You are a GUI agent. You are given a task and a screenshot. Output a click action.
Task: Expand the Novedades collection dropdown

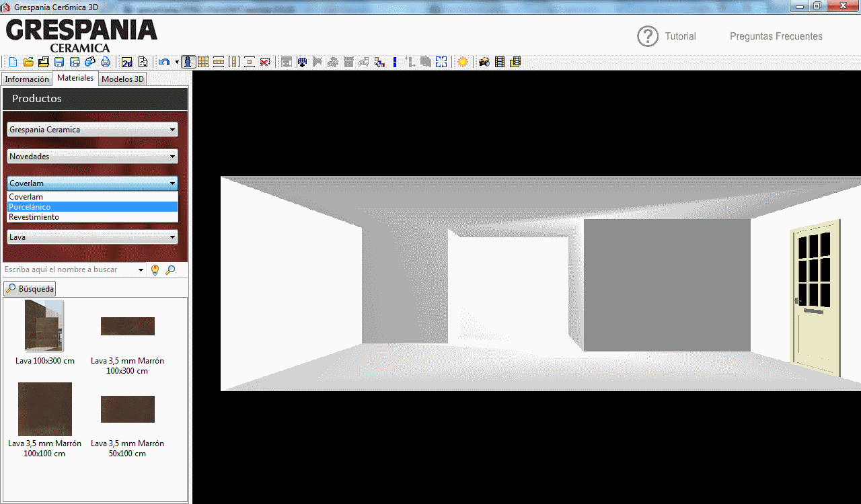pyautogui.click(x=92, y=156)
